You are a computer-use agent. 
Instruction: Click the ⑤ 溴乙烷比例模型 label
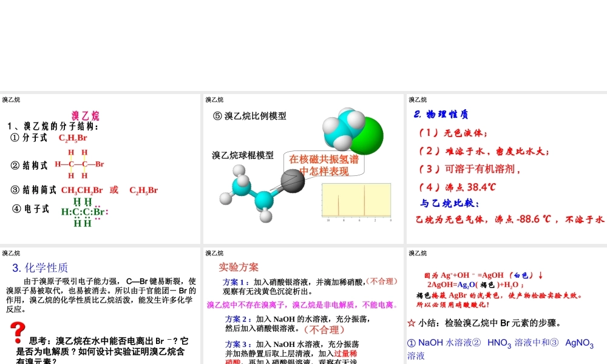(x=249, y=116)
